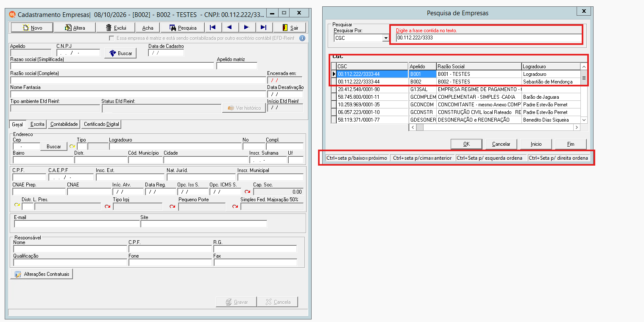644x322 pixels.
Task: Click the C.N.P.J input field
Action: click(78, 53)
